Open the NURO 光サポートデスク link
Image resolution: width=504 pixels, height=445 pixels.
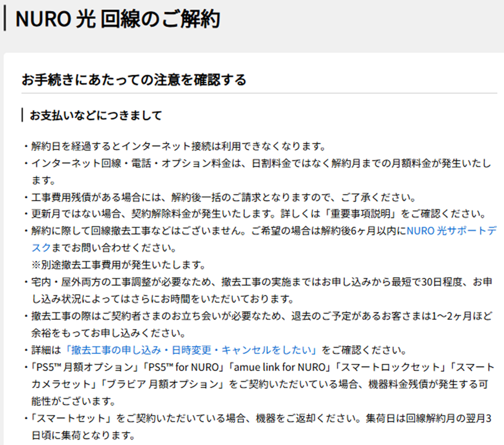click(x=452, y=231)
